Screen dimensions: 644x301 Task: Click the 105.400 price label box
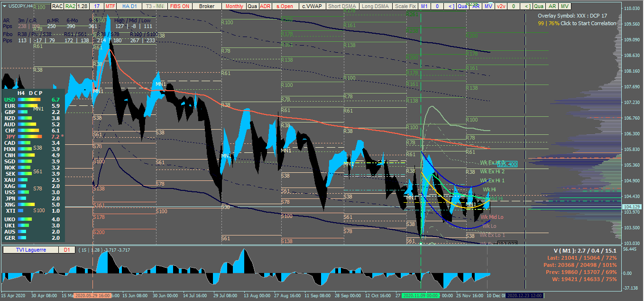(x=507, y=164)
